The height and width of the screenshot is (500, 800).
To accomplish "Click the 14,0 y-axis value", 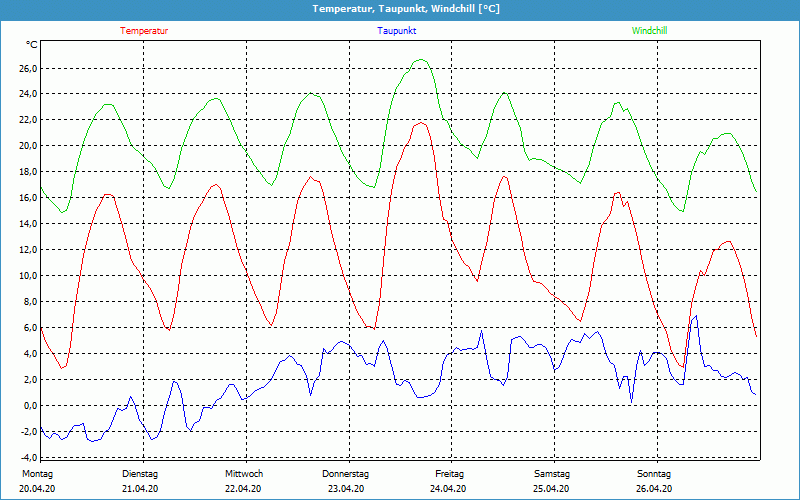I will click(29, 224).
